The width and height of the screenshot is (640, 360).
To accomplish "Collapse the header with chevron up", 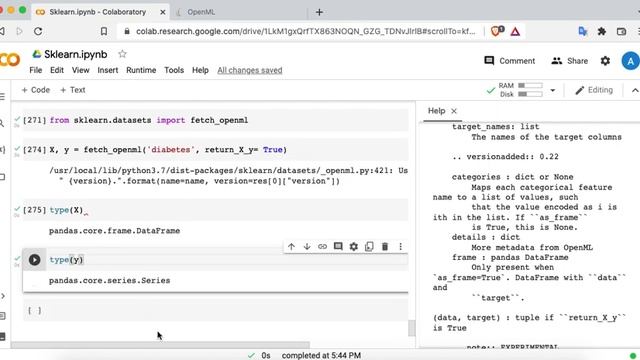I will coord(635,90).
